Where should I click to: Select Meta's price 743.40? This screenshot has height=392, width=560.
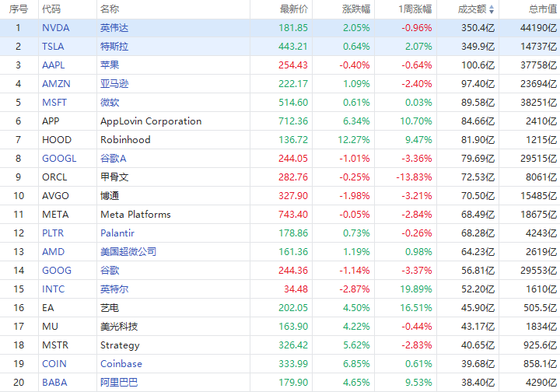tap(293, 215)
